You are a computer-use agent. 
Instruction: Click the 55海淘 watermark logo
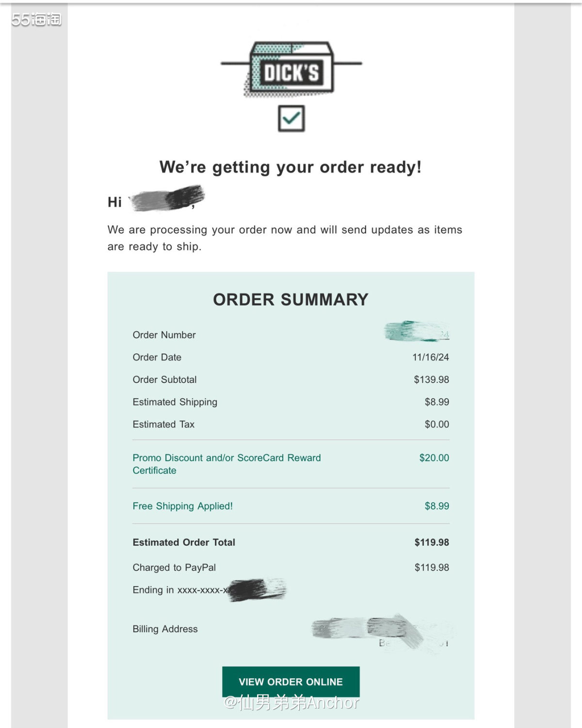click(x=36, y=19)
